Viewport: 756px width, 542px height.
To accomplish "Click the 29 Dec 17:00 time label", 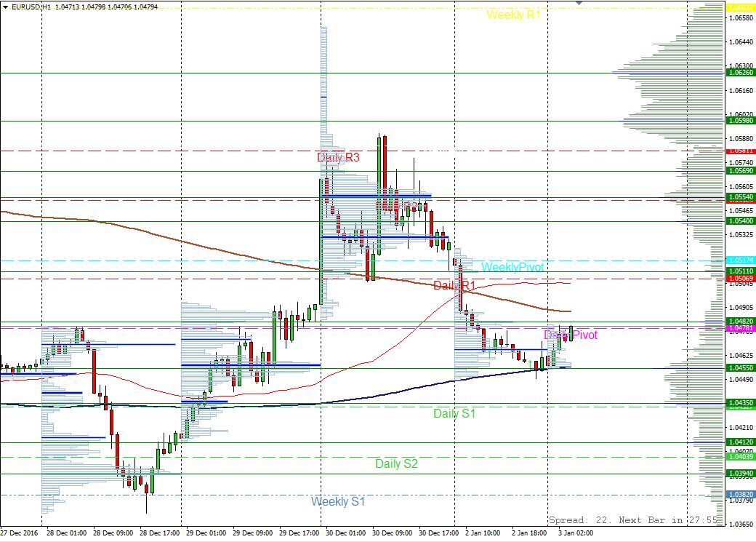I will [x=299, y=533].
